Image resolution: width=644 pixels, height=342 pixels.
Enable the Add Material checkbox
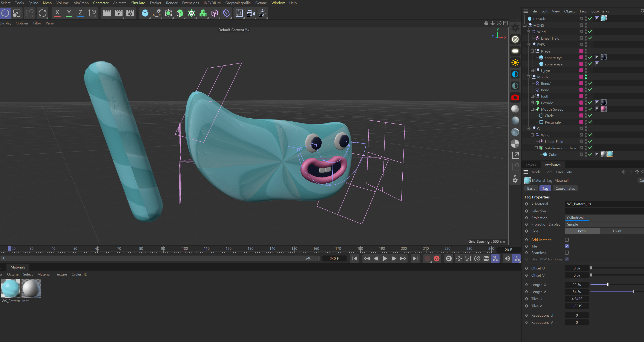pyautogui.click(x=567, y=240)
